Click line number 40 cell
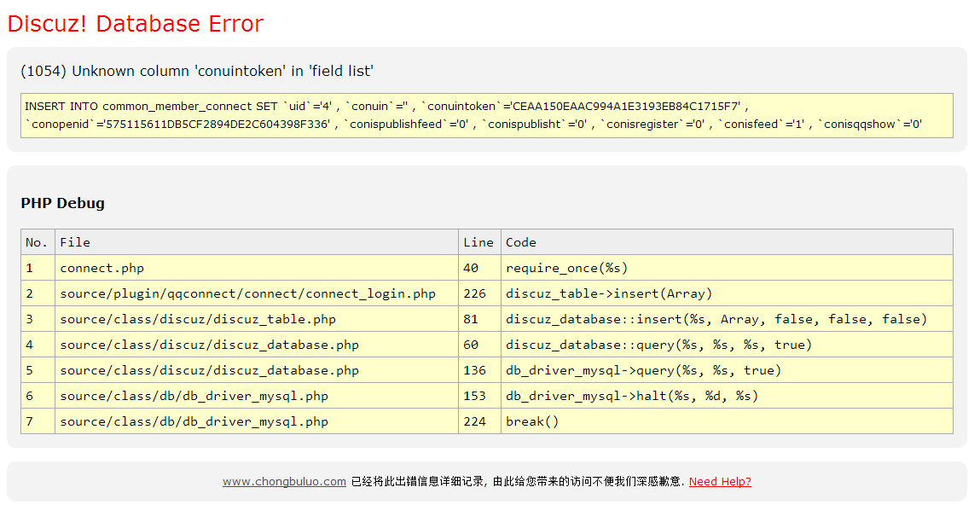 pyautogui.click(x=479, y=268)
